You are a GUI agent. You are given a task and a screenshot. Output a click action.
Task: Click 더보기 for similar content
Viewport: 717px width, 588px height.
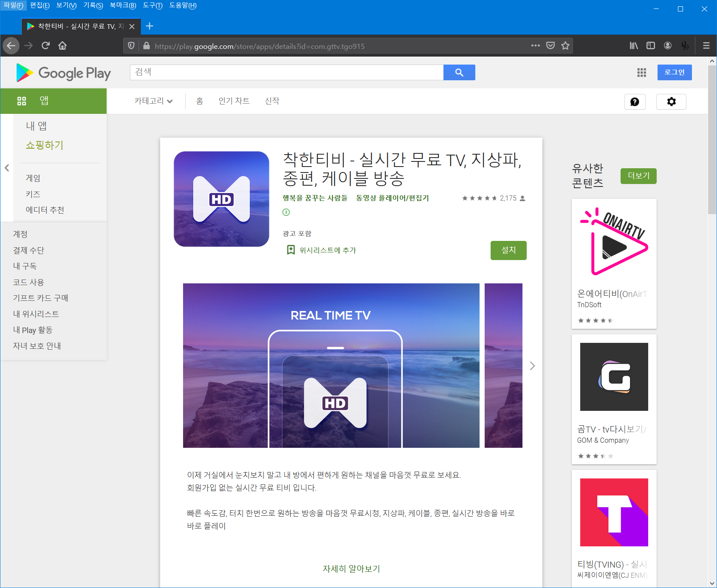point(638,176)
